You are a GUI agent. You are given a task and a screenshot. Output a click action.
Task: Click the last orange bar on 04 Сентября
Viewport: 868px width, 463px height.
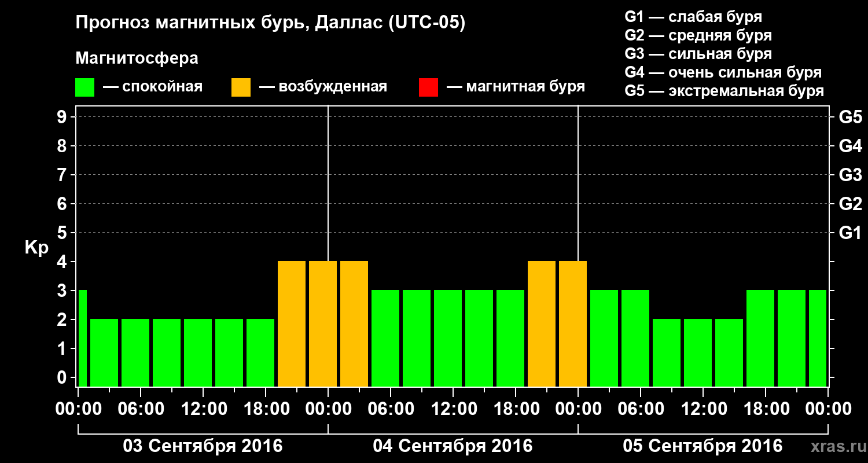[573, 324]
